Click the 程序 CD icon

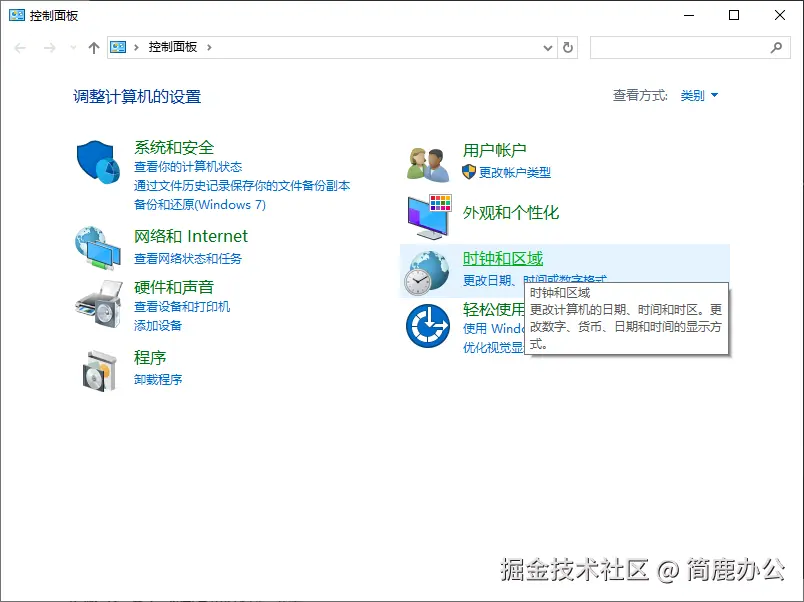coord(97,370)
